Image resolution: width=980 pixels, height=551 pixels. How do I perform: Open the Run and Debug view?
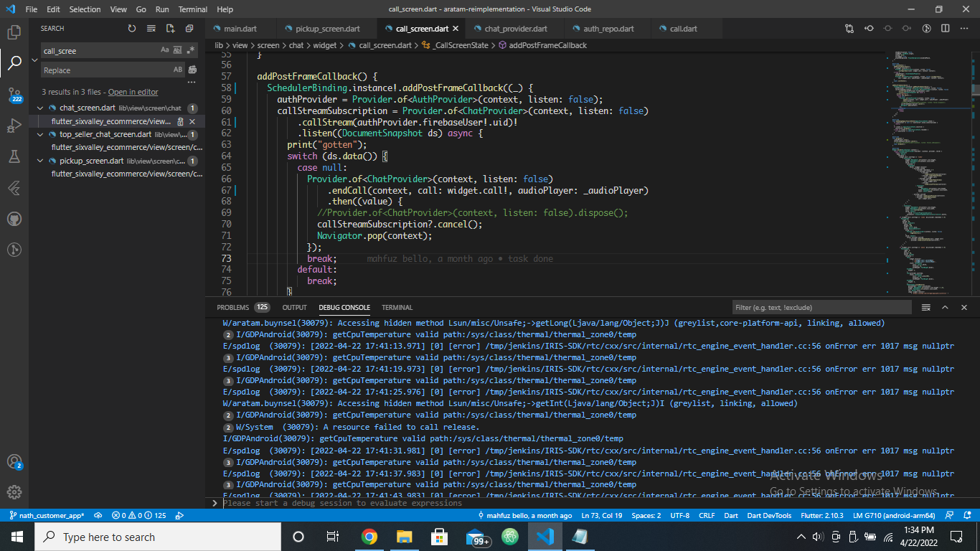[x=14, y=126]
